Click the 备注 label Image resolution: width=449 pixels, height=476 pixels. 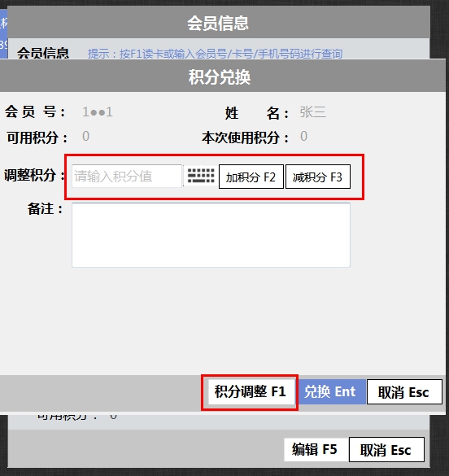coord(46,209)
